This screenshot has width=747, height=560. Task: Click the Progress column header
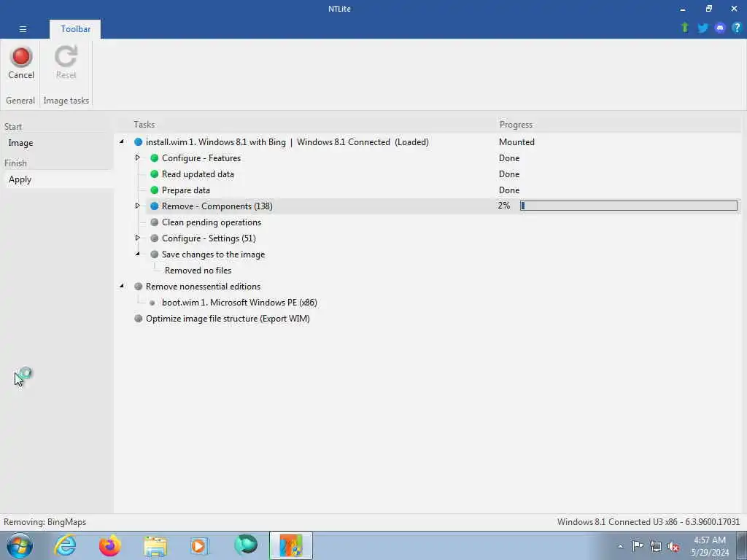(x=516, y=124)
